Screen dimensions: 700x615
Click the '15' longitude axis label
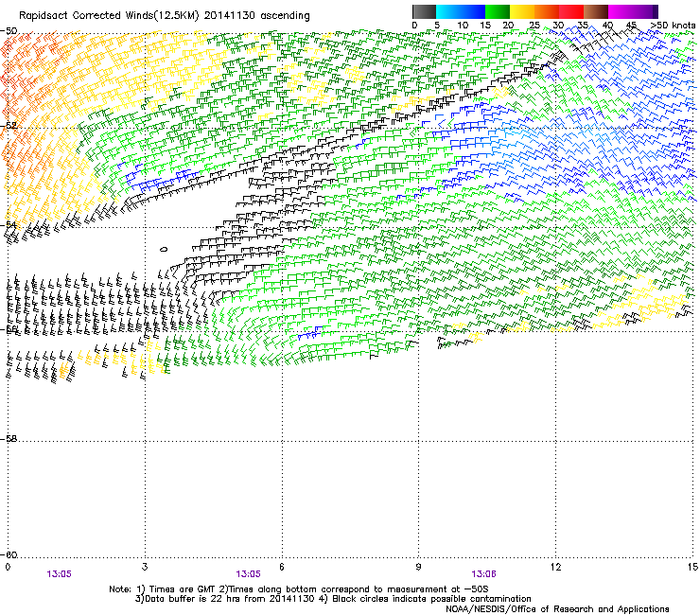pos(692,567)
